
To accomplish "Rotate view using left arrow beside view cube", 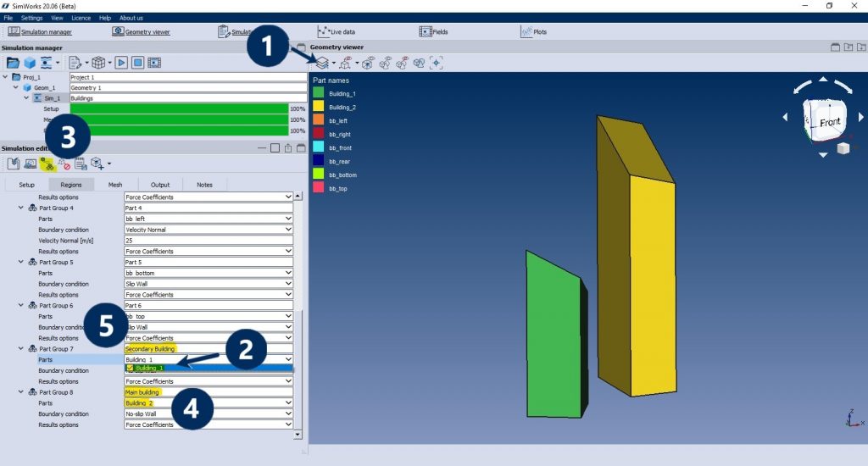I will click(785, 117).
